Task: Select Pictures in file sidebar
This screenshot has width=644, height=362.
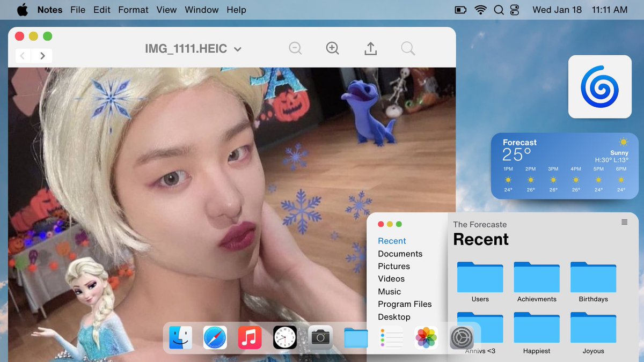Action: [394, 266]
